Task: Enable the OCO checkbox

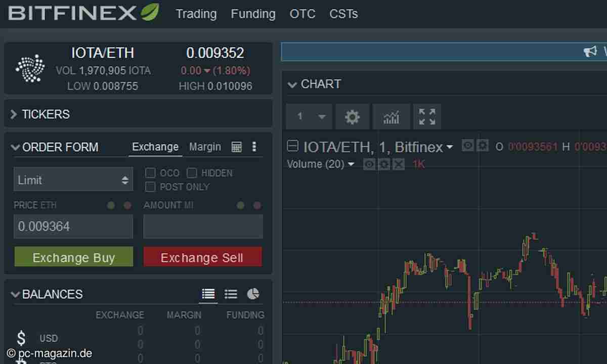Action: pyautogui.click(x=150, y=173)
